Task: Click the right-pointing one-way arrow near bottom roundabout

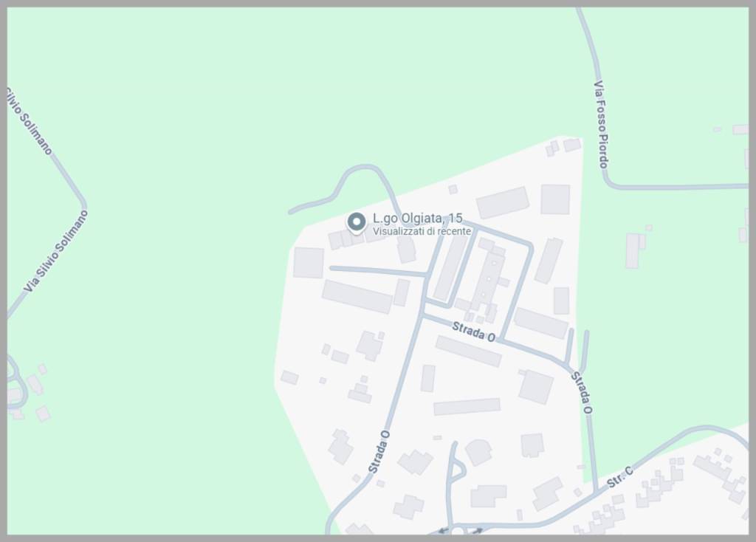Action: click(477, 531)
